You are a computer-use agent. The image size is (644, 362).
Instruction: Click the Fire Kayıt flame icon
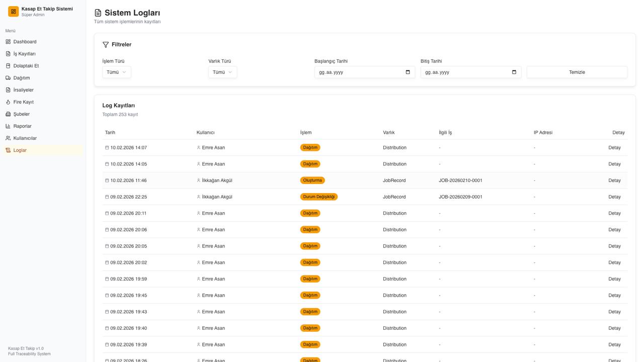pyautogui.click(x=8, y=102)
